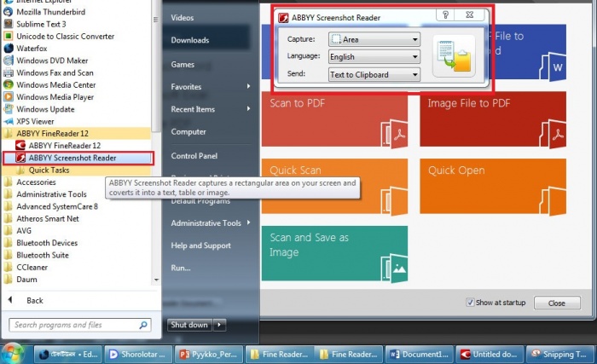Open the Recent Items submenu
Image resolution: width=597 pixels, height=364 pixels.
[211, 109]
